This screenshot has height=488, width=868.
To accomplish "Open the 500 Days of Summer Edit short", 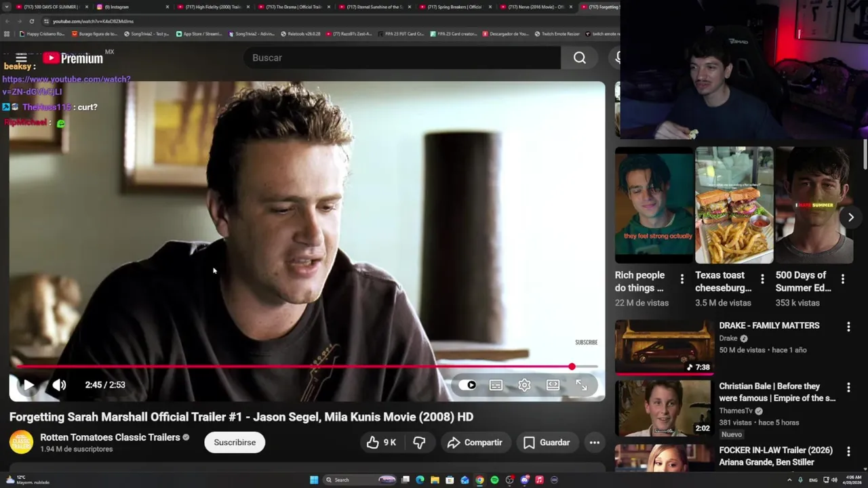I will tap(814, 205).
